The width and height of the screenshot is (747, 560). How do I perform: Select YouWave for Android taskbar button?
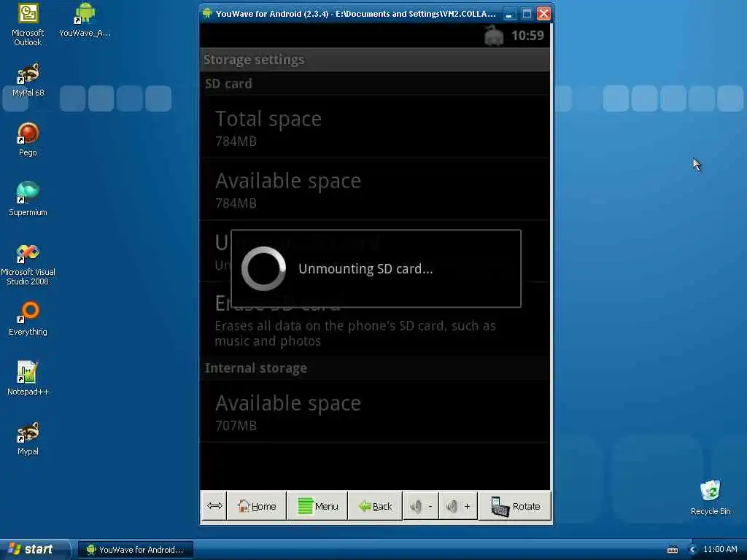click(x=135, y=550)
